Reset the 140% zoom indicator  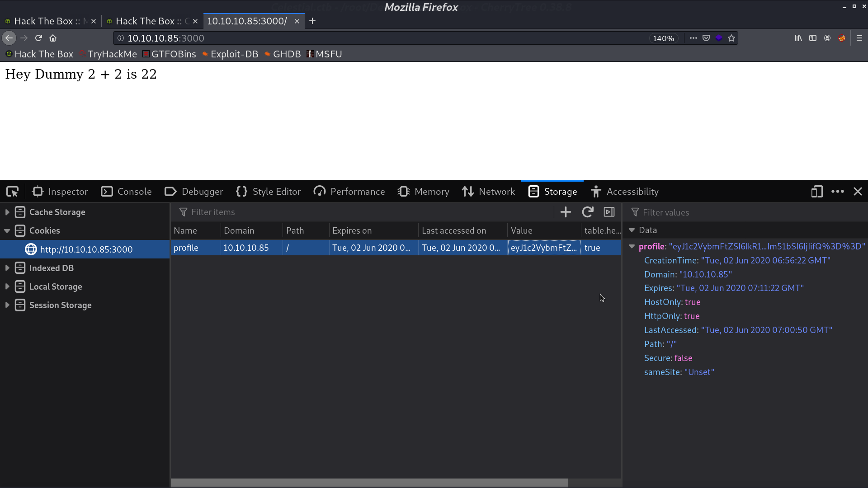(663, 38)
